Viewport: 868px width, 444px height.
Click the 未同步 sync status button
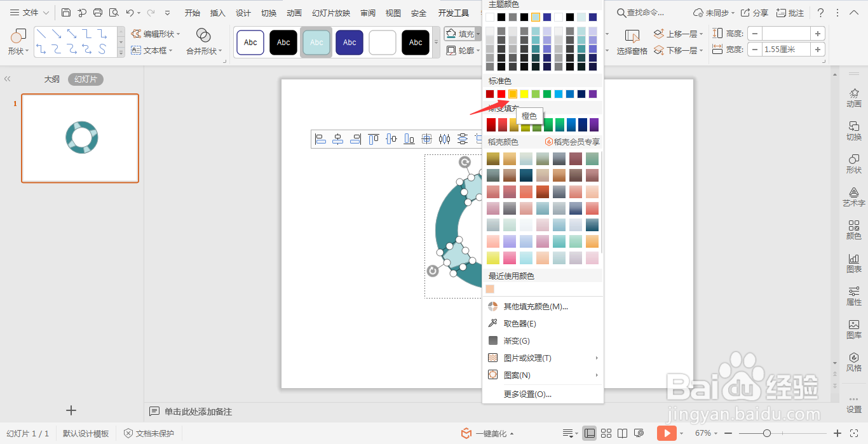pos(714,13)
